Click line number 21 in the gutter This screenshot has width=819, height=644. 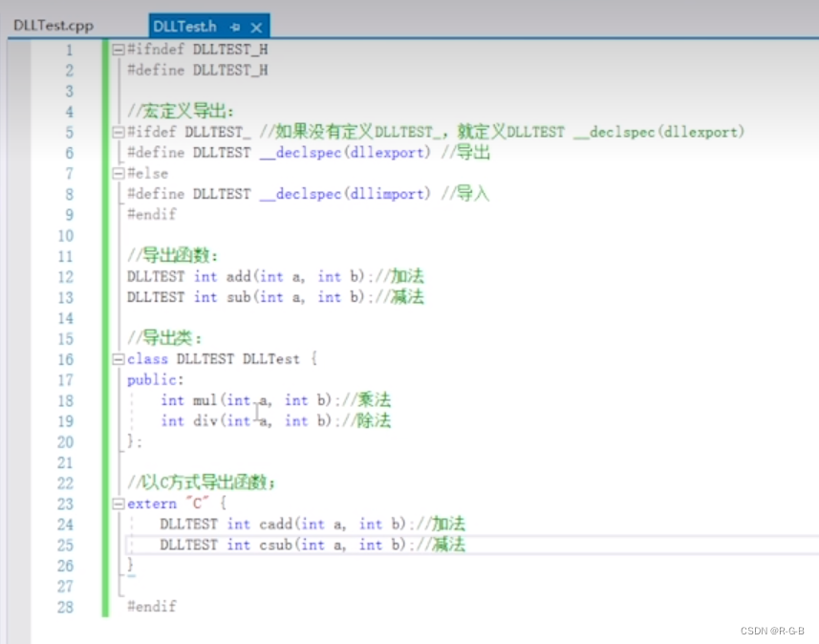66,462
